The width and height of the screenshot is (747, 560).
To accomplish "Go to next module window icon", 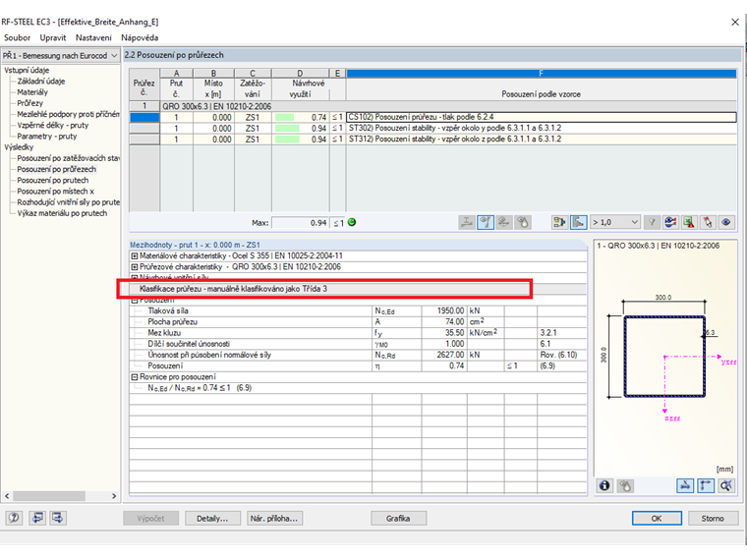I will [58, 518].
